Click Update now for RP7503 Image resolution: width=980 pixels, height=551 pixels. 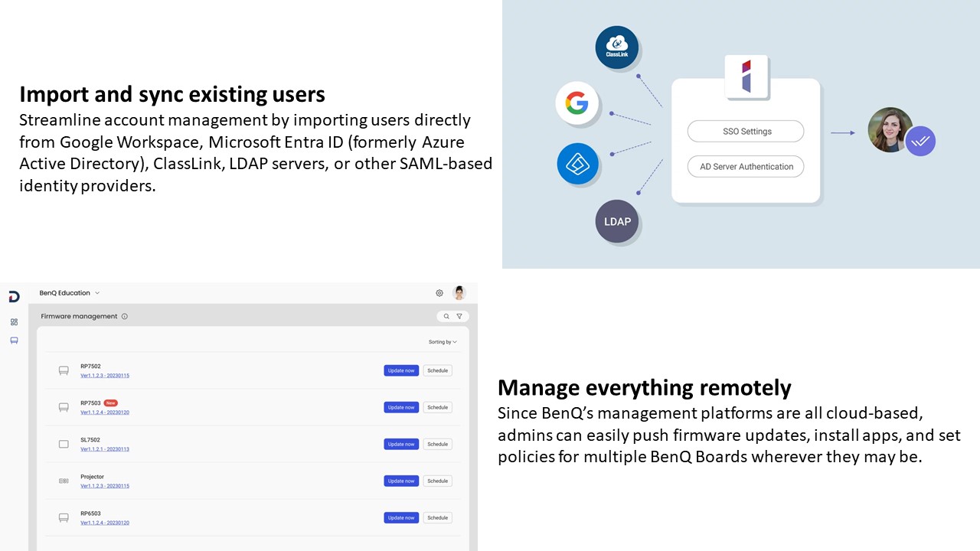point(401,407)
